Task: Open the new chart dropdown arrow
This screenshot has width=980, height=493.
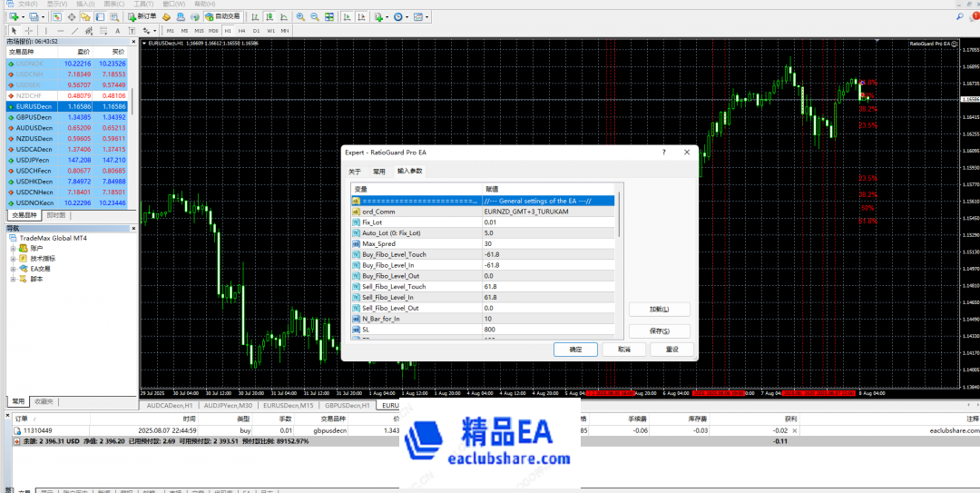Action: pyautogui.click(x=23, y=17)
